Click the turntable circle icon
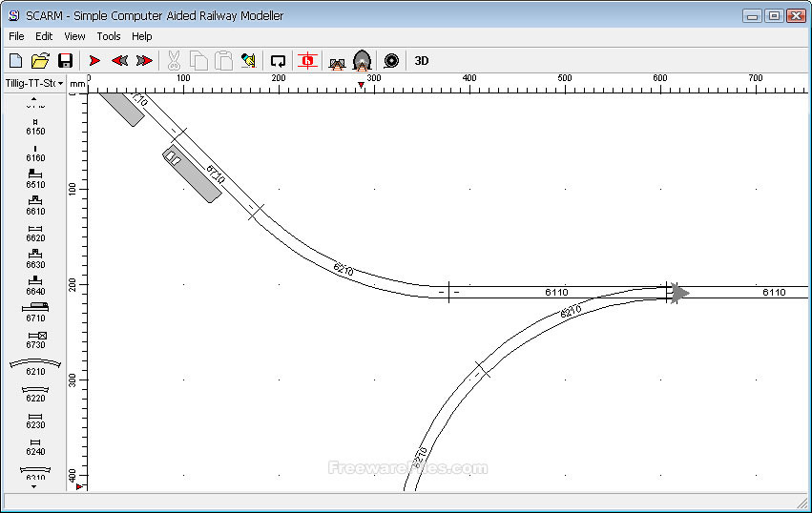Image resolution: width=812 pixels, height=513 pixels. click(x=390, y=60)
